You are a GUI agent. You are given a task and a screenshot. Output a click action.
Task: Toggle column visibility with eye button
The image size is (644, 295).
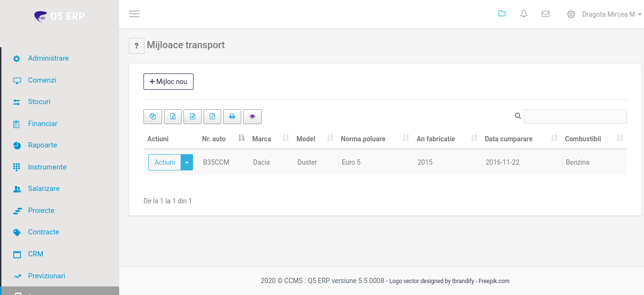[252, 116]
